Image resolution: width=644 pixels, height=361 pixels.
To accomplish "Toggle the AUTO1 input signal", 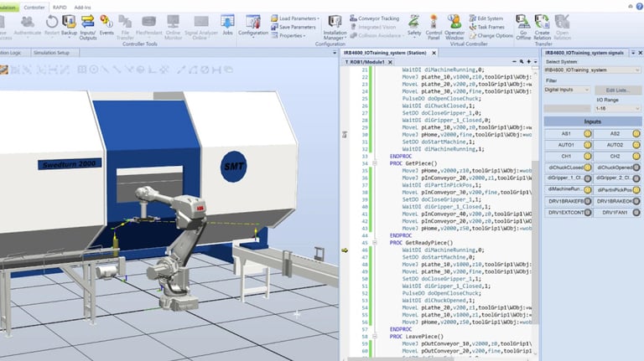I will pyautogui.click(x=569, y=145).
